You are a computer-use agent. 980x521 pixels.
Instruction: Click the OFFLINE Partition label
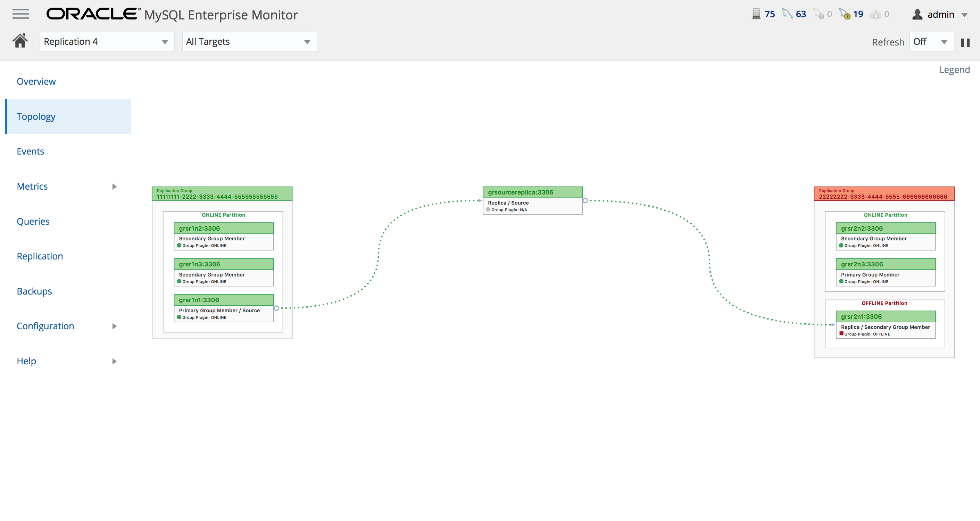[885, 303]
